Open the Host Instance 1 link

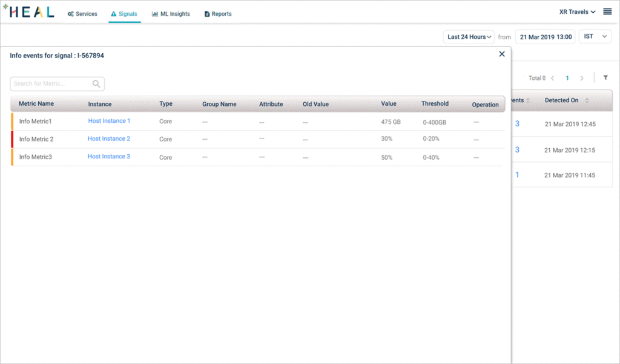click(x=109, y=121)
